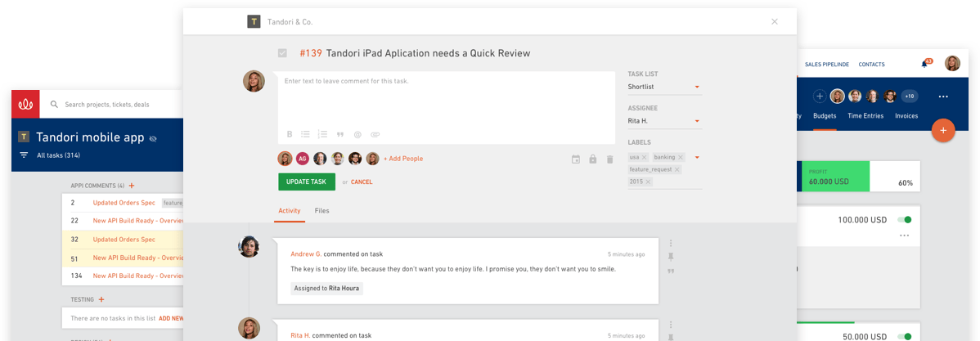
Task: Toggle the switch beside 50.000 USD
Action: click(905, 337)
